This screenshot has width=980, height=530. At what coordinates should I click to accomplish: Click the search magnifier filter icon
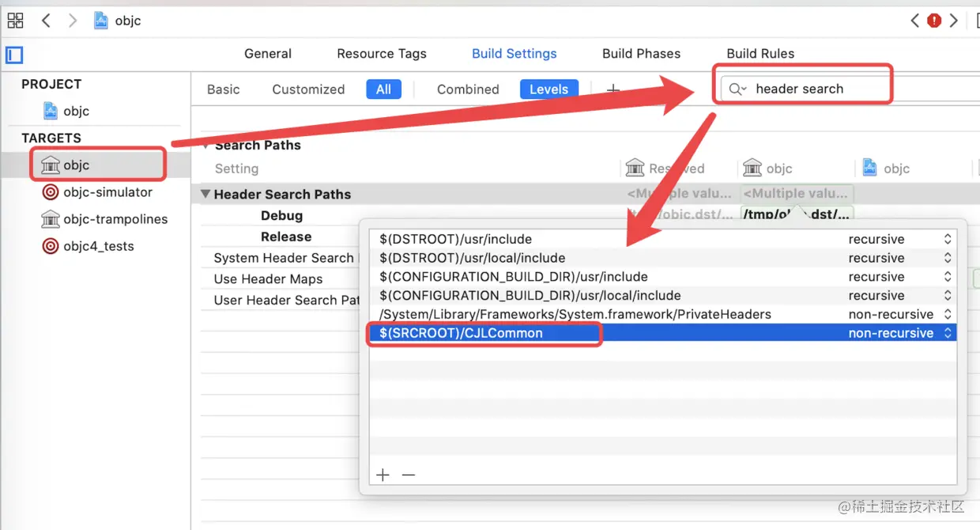[x=737, y=89]
